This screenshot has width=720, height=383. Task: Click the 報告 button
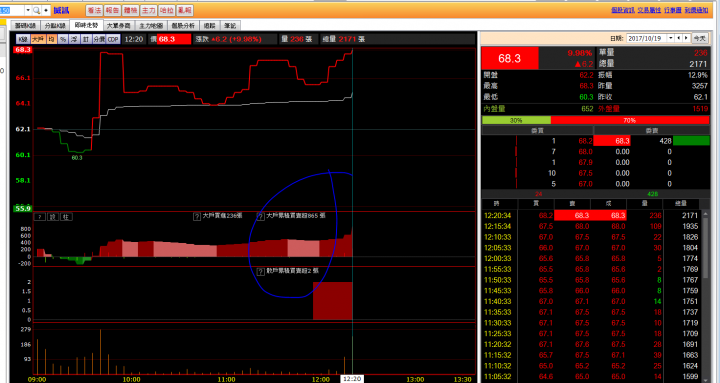[x=112, y=10]
